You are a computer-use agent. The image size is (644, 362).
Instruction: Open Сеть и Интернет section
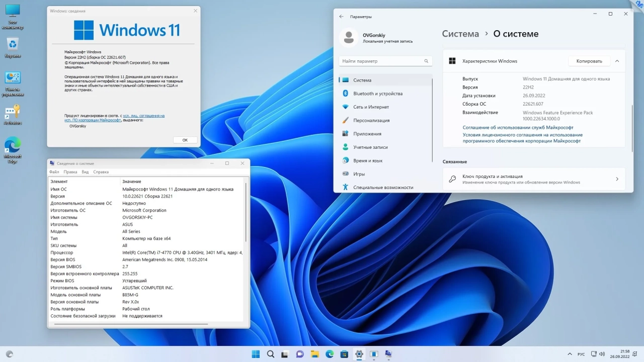[x=385, y=107]
